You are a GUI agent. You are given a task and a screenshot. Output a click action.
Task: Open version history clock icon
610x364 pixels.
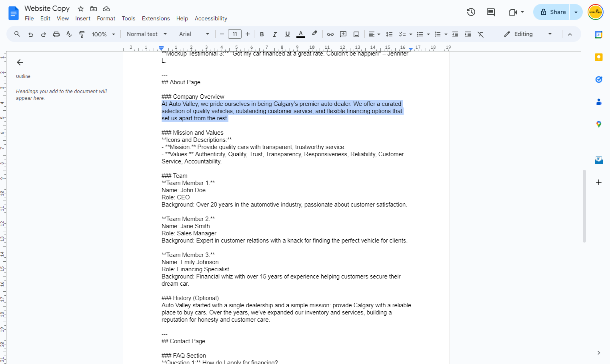click(471, 12)
